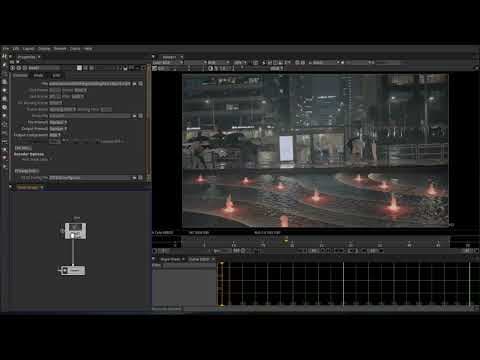Select the Viewer tab above the image
The height and width of the screenshot is (360, 480).
click(x=169, y=57)
